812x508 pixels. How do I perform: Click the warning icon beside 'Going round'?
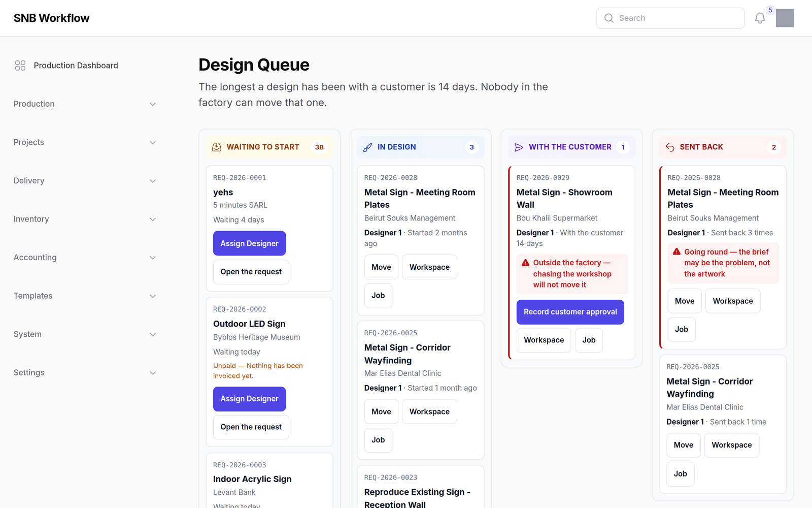pos(676,251)
